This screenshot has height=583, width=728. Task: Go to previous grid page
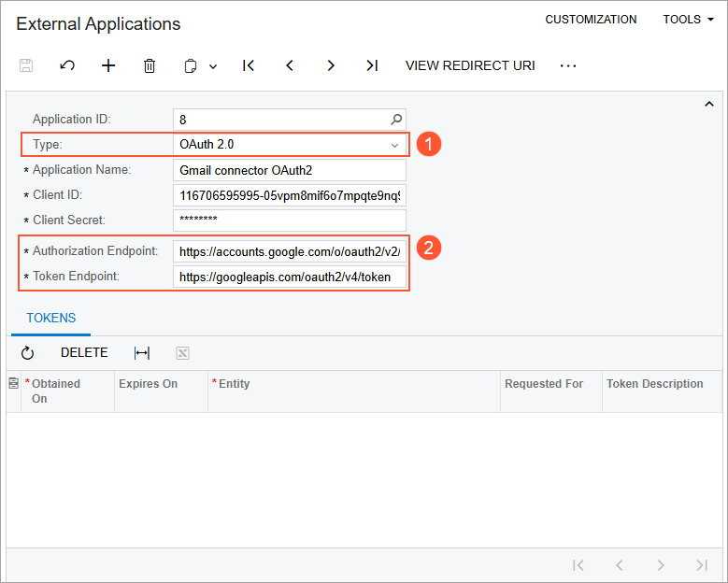(x=619, y=565)
